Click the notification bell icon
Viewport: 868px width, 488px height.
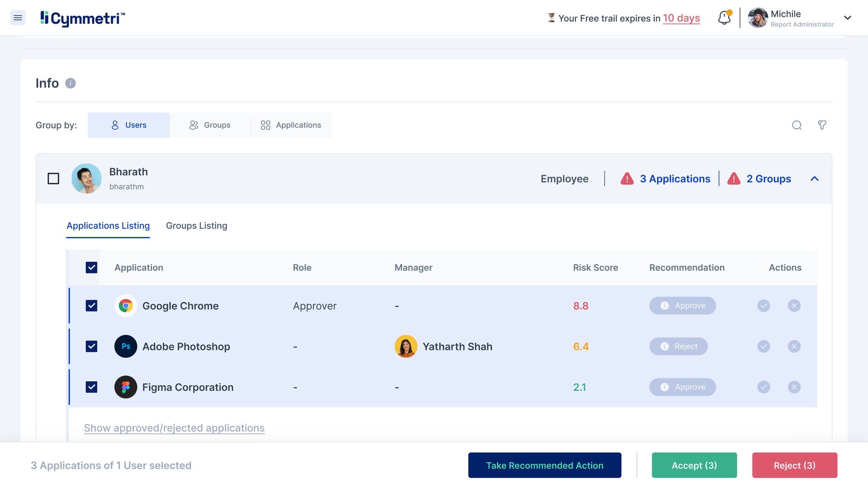[724, 18]
